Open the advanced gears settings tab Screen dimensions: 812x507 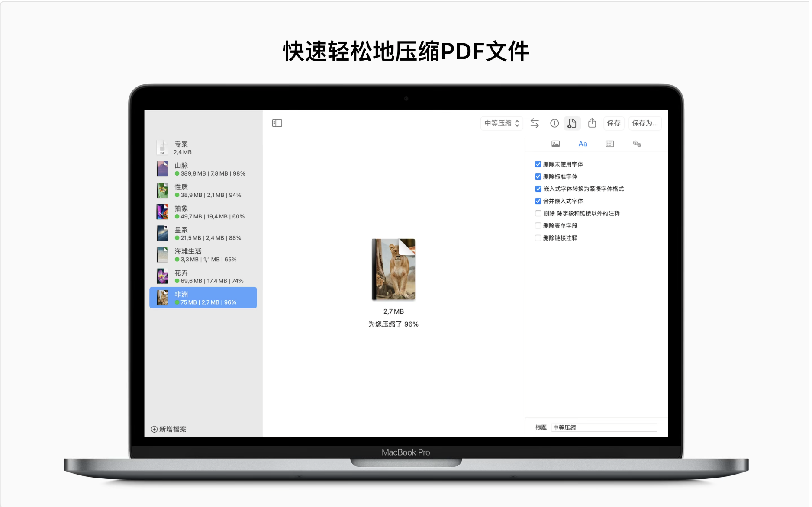pos(636,144)
